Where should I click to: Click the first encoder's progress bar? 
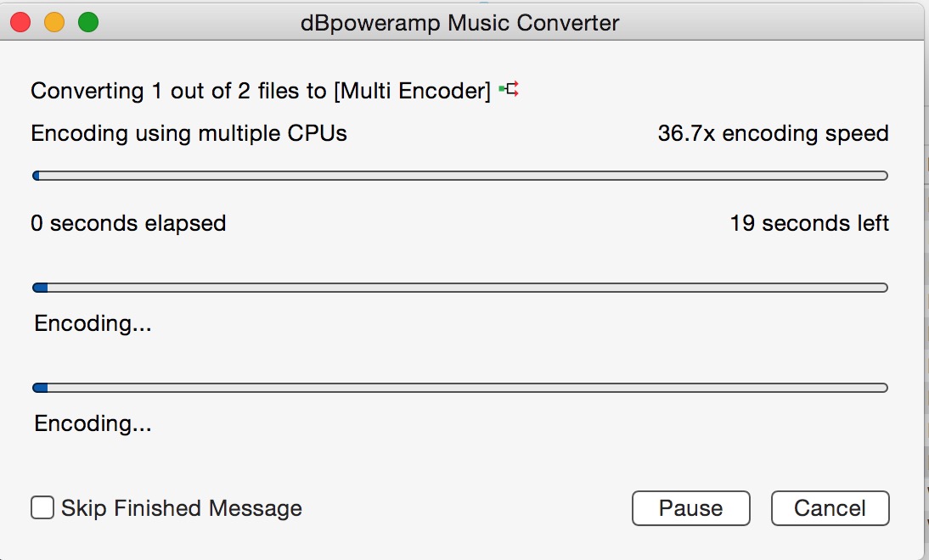point(459,288)
